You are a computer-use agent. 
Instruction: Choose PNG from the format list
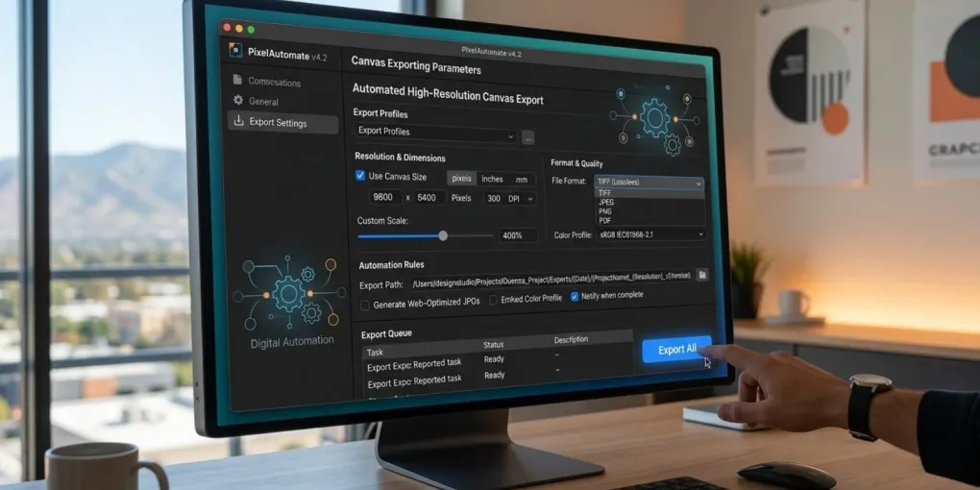(x=649, y=211)
